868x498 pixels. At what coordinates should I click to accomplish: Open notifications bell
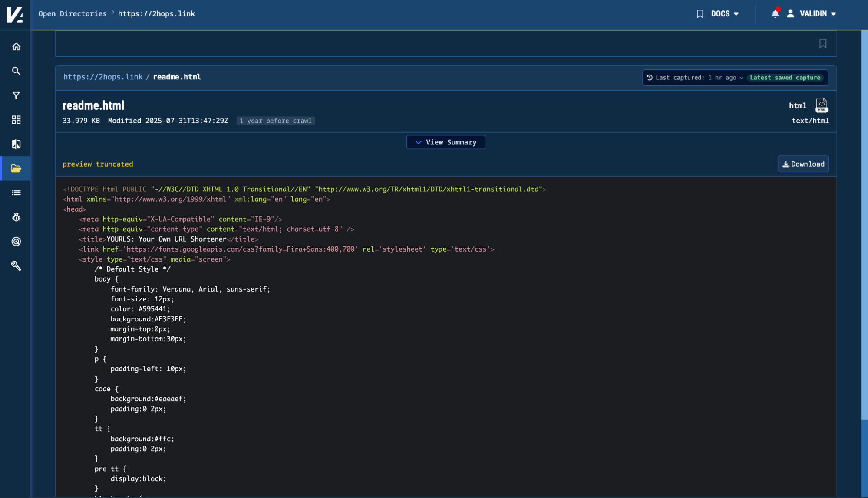pyautogui.click(x=775, y=14)
